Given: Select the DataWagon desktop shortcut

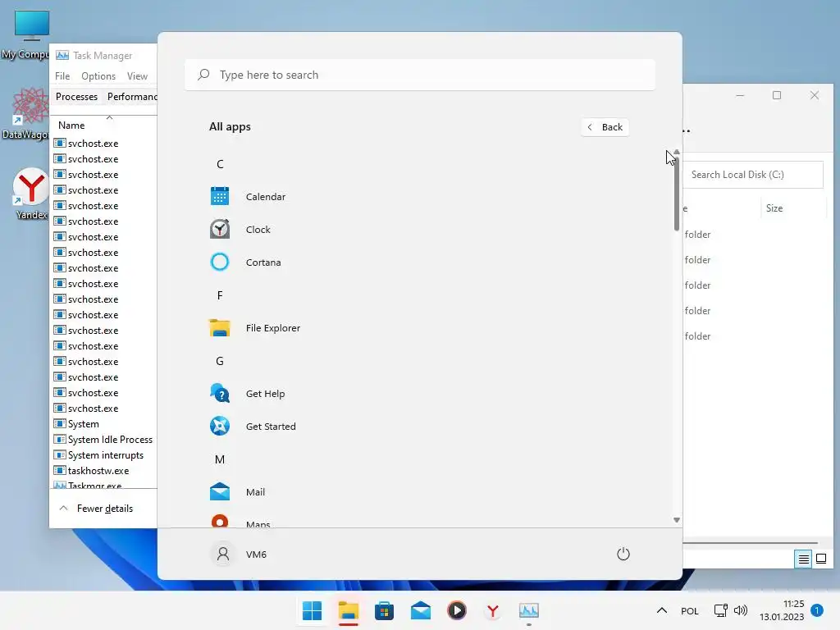Looking at the screenshot, I should coord(25,113).
